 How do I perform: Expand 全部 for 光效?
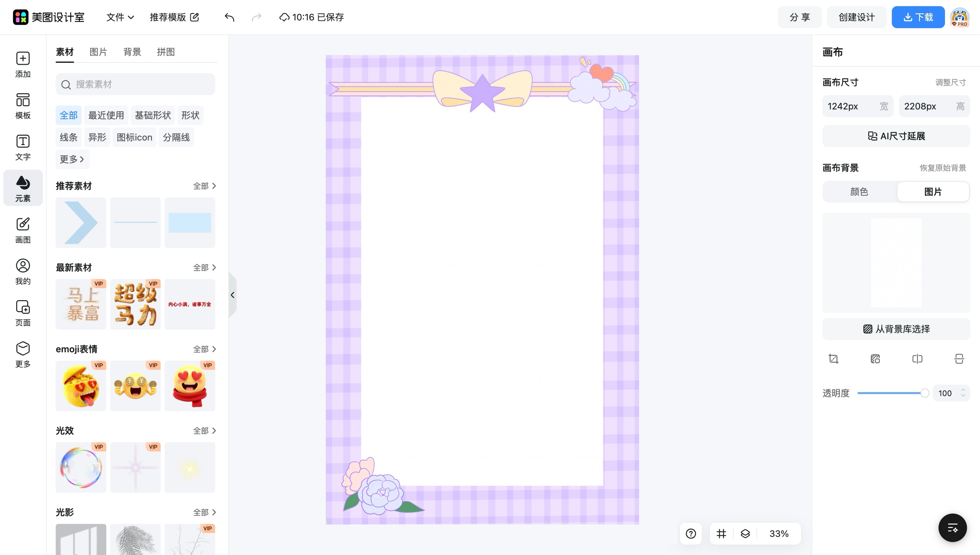[204, 431]
